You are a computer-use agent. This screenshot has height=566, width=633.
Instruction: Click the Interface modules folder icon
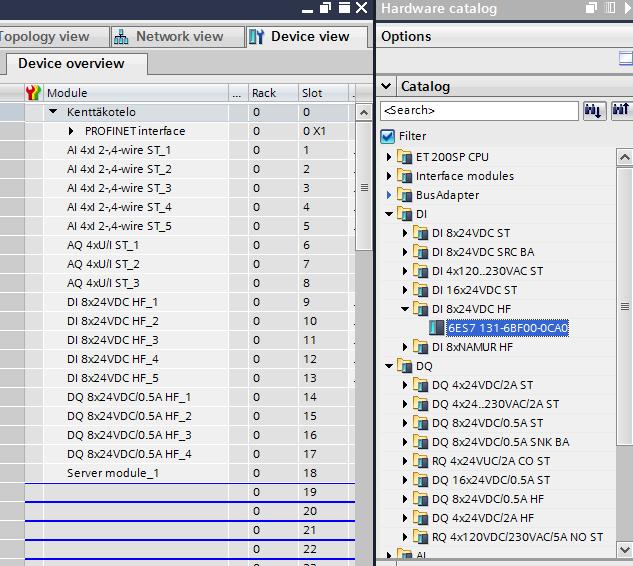pos(405,176)
